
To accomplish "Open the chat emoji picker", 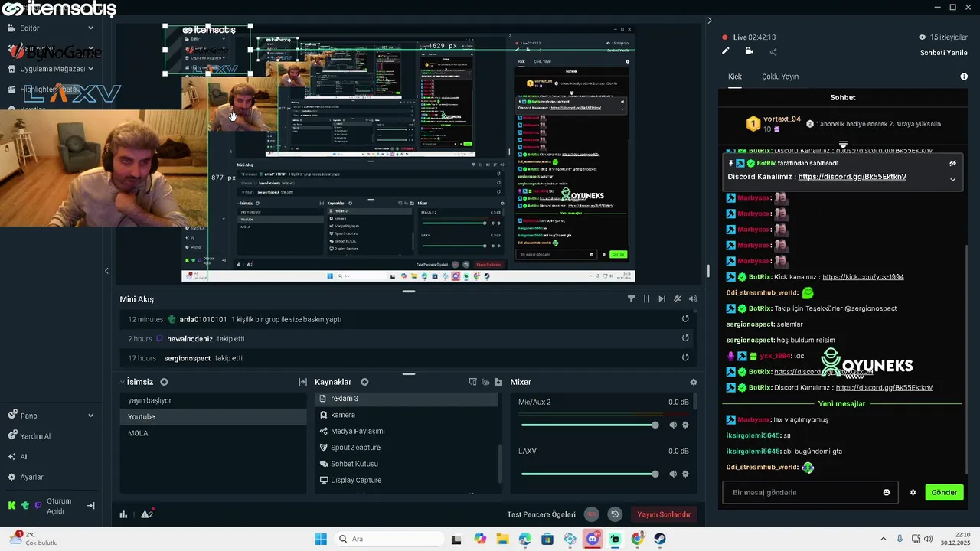I will click(x=887, y=492).
